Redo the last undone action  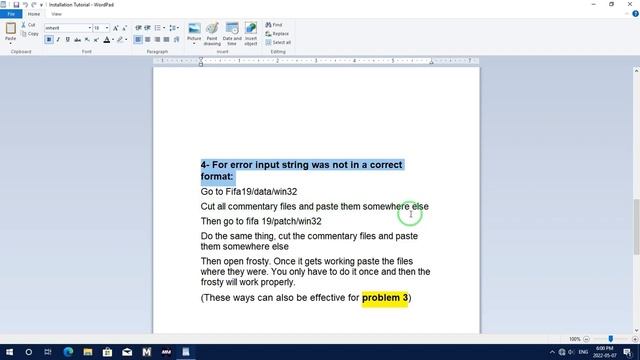[34, 4]
